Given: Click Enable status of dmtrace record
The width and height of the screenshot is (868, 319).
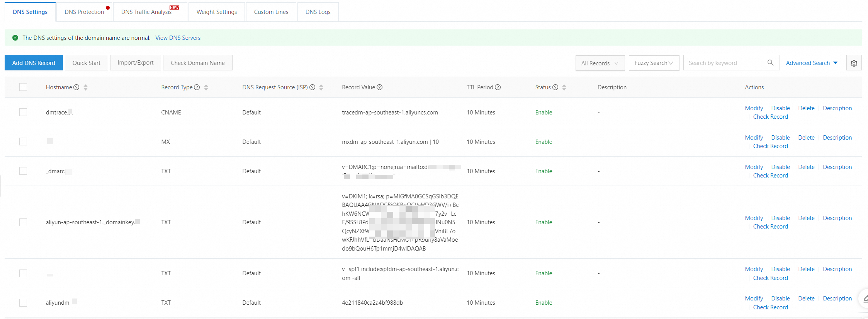Looking at the screenshot, I should (x=544, y=113).
